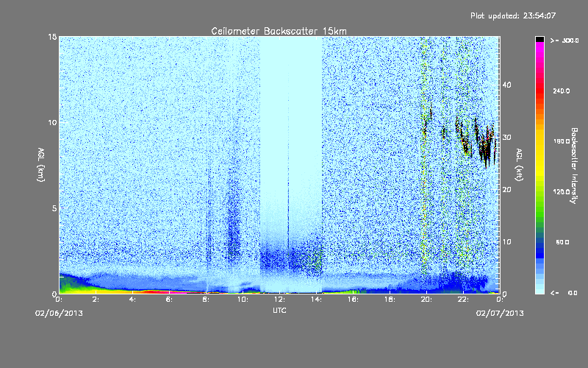588x368 pixels.
Task: Click the 40 tick on the kft axis
Action: pos(506,85)
